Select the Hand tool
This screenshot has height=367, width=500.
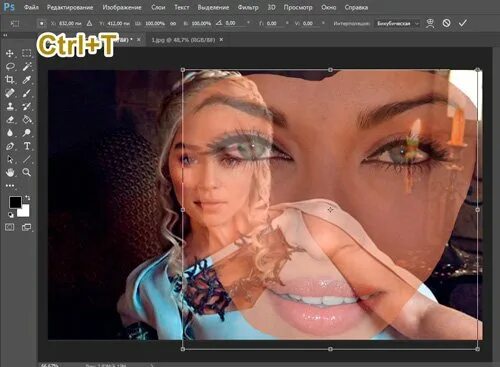[x=10, y=172]
